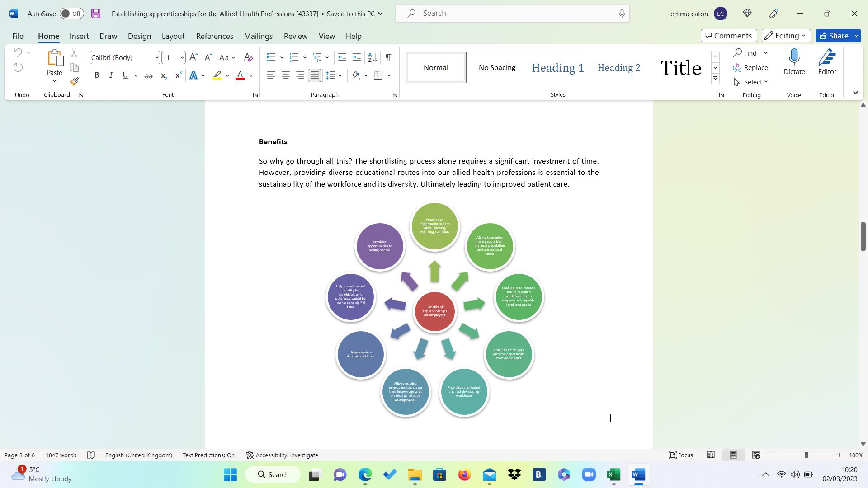
Task: Increase indent of the paragraph
Action: click(x=357, y=57)
